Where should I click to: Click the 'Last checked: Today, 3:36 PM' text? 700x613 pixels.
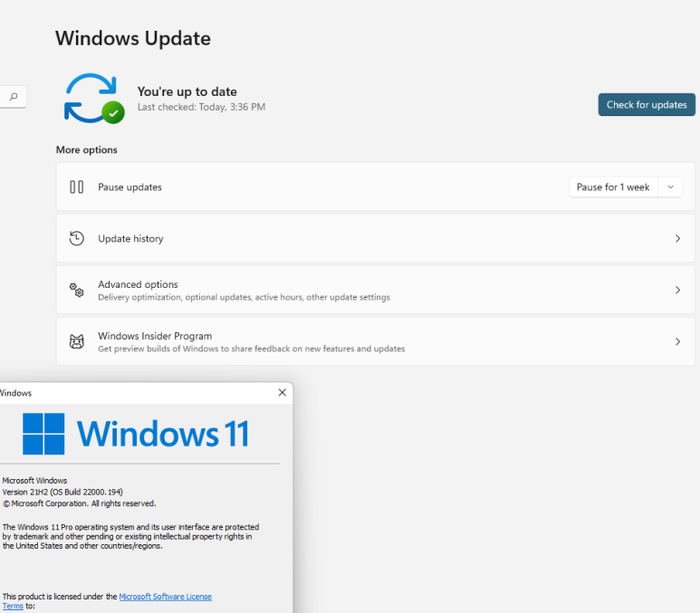point(201,107)
